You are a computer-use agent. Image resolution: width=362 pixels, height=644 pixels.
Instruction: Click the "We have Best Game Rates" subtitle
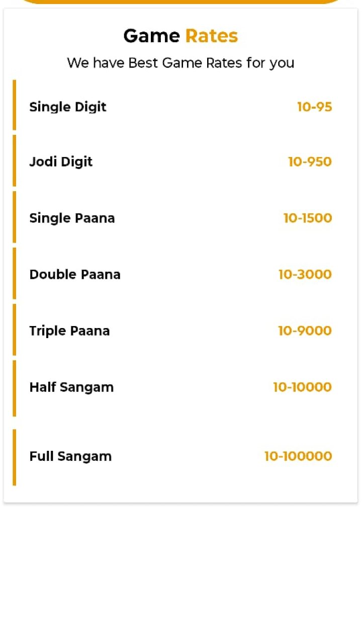pyautogui.click(x=180, y=63)
